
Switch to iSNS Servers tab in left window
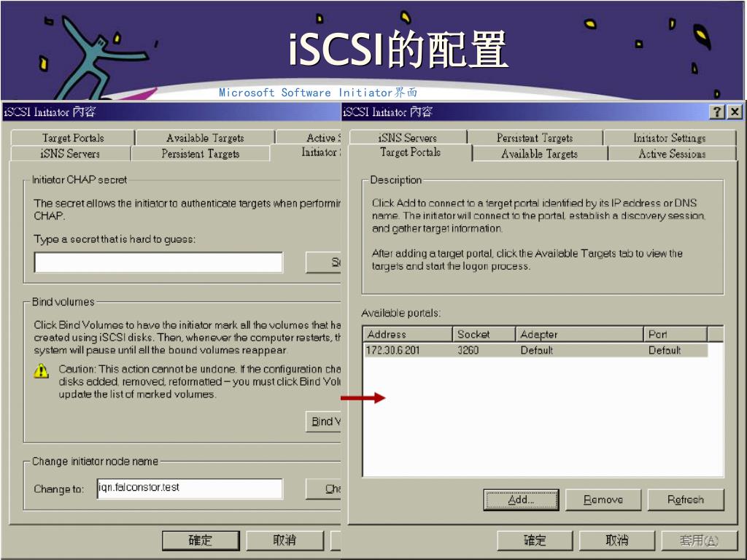tap(70, 153)
